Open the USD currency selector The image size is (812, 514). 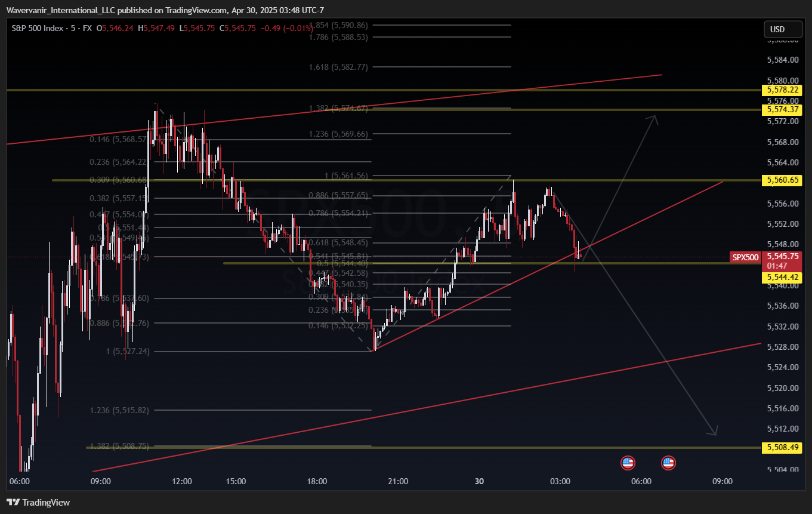coord(783,29)
